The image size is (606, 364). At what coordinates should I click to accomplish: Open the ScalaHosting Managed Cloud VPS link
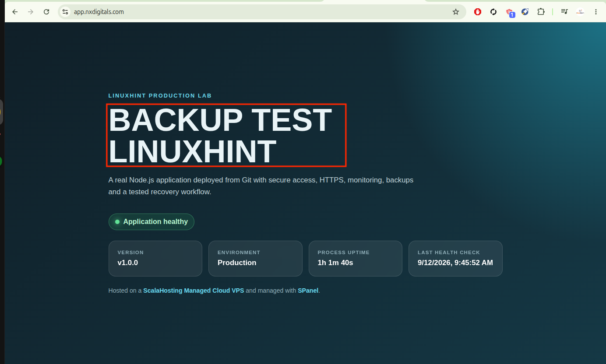click(x=194, y=290)
